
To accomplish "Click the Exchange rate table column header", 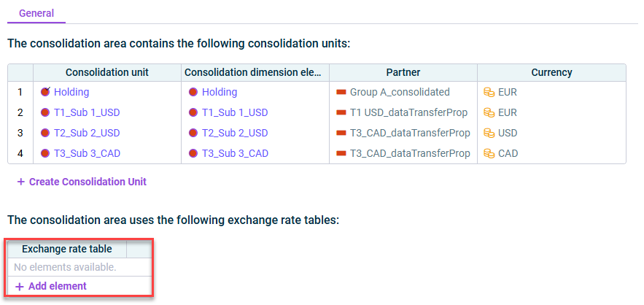I will pyautogui.click(x=67, y=249).
